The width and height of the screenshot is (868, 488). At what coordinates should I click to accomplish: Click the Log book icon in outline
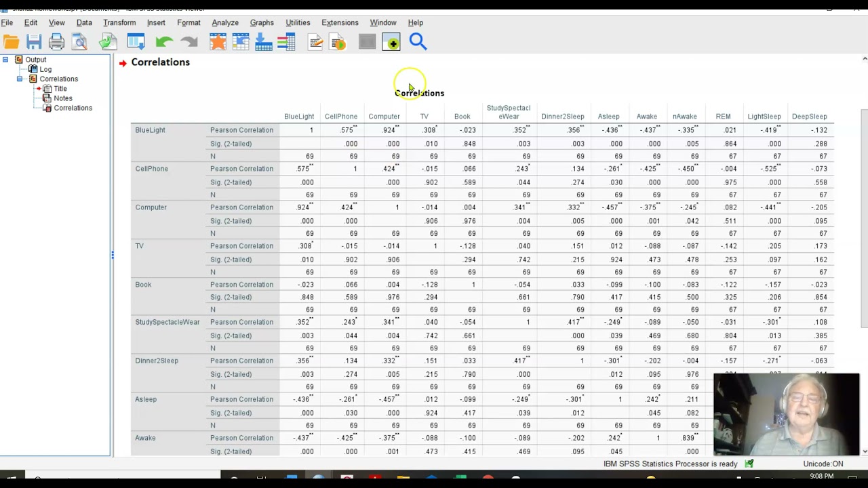[33, 69]
